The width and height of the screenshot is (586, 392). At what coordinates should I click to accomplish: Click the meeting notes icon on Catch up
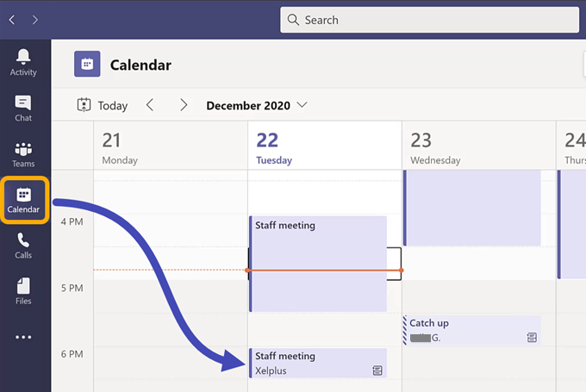tap(532, 338)
